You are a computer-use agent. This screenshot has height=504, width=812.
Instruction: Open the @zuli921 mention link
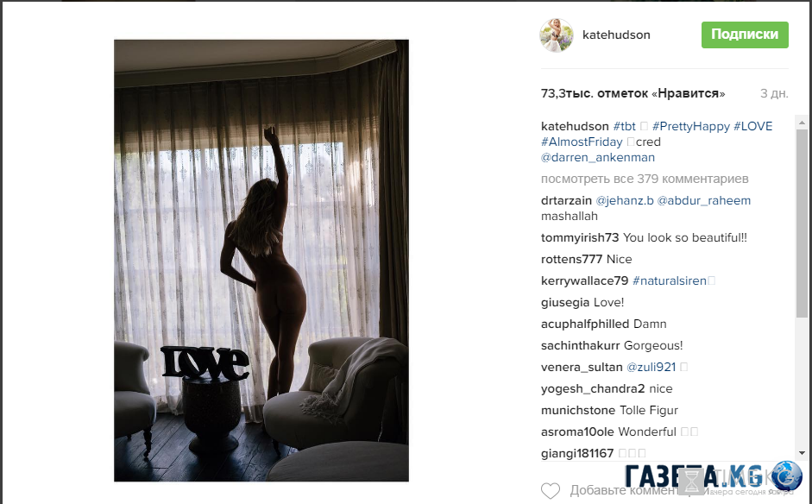[x=651, y=368]
